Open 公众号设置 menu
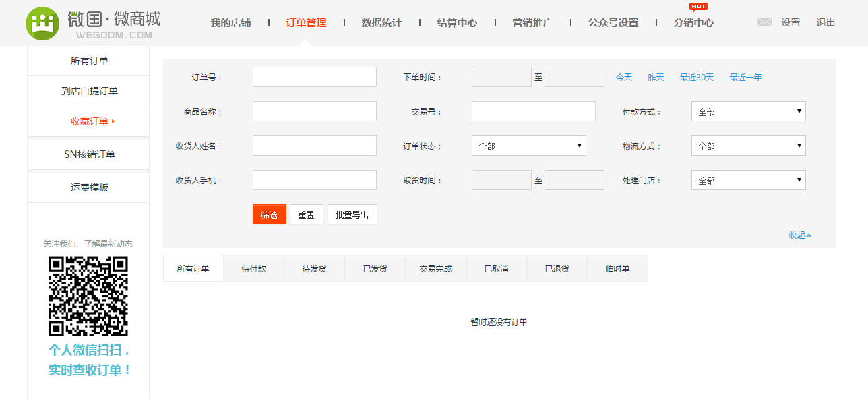Screen dimensions: 868x399 (613, 23)
